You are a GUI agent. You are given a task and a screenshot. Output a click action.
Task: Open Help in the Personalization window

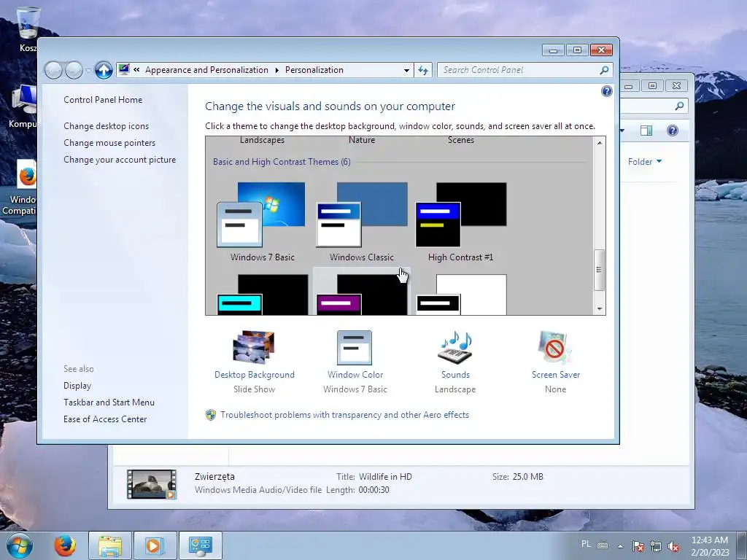click(606, 91)
